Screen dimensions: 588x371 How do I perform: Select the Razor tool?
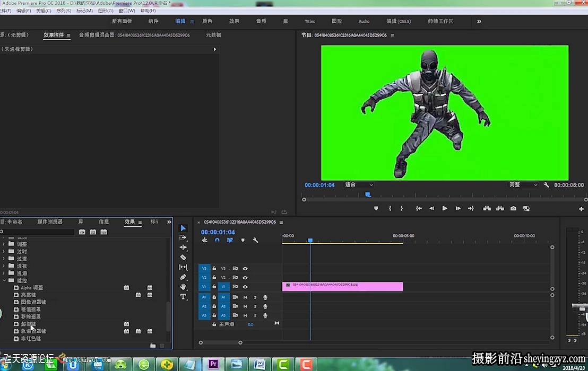pyautogui.click(x=183, y=258)
